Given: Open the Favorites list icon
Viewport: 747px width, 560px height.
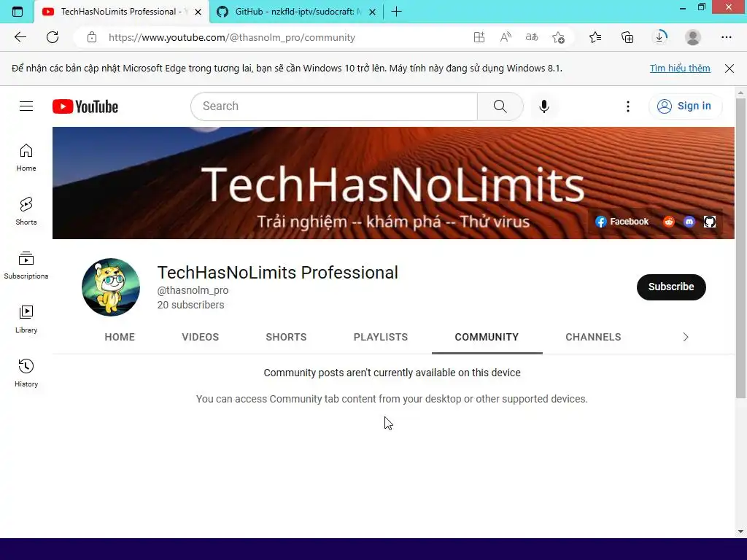Looking at the screenshot, I should click(595, 37).
